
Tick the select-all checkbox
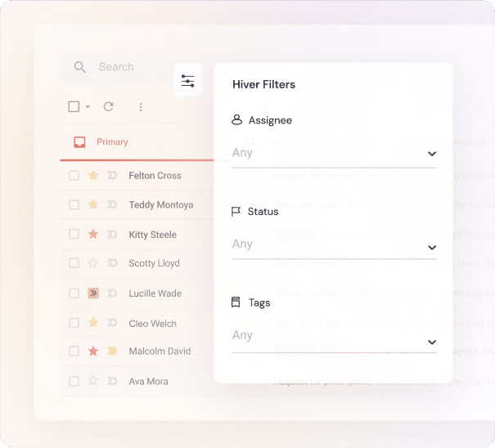point(74,106)
